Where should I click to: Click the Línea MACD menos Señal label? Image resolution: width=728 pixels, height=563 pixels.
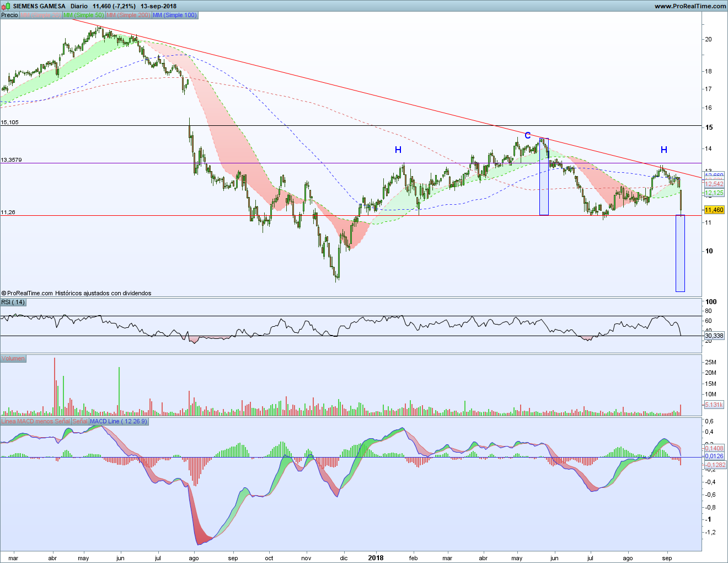pos(35,422)
